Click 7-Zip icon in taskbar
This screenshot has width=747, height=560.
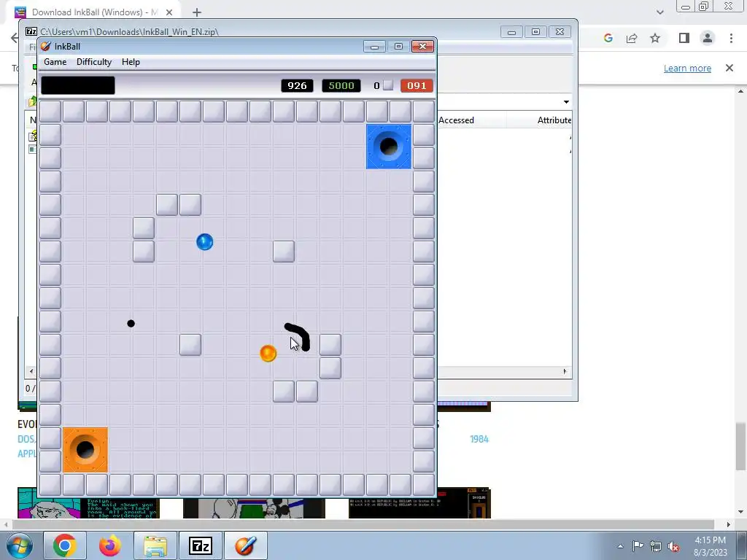pos(201,545)
